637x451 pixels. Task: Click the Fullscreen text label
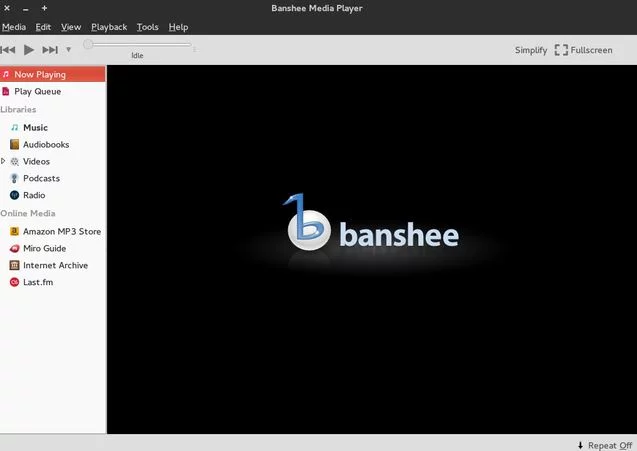point(591,50)
